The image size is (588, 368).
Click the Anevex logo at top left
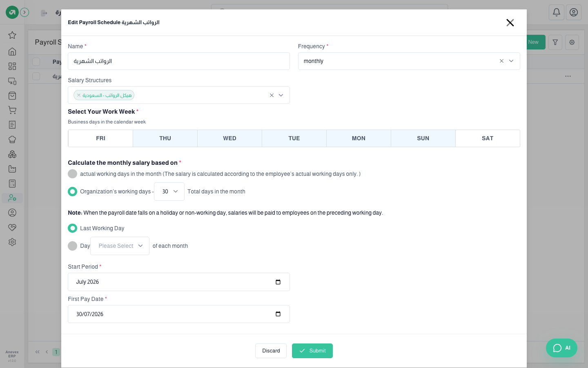[12, 12]
